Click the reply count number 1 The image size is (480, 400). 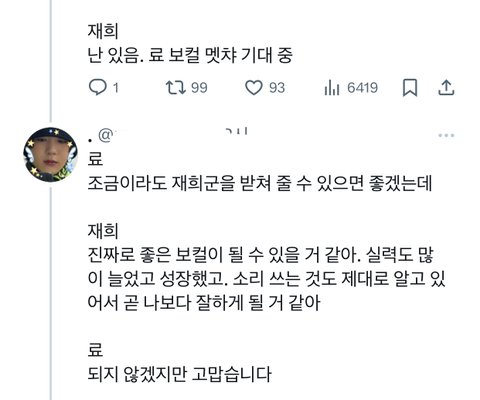pyautogui.click(x=116, y=88)
